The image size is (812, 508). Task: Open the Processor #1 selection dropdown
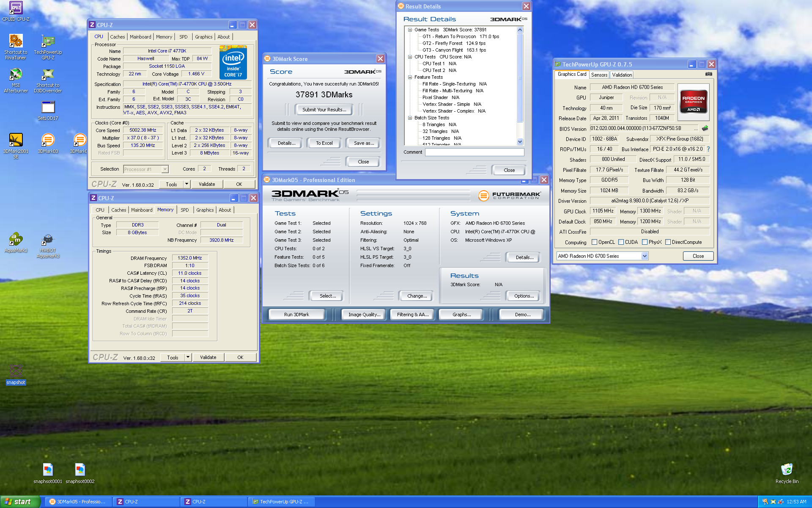pyautogui.click(x=165, y=169)
